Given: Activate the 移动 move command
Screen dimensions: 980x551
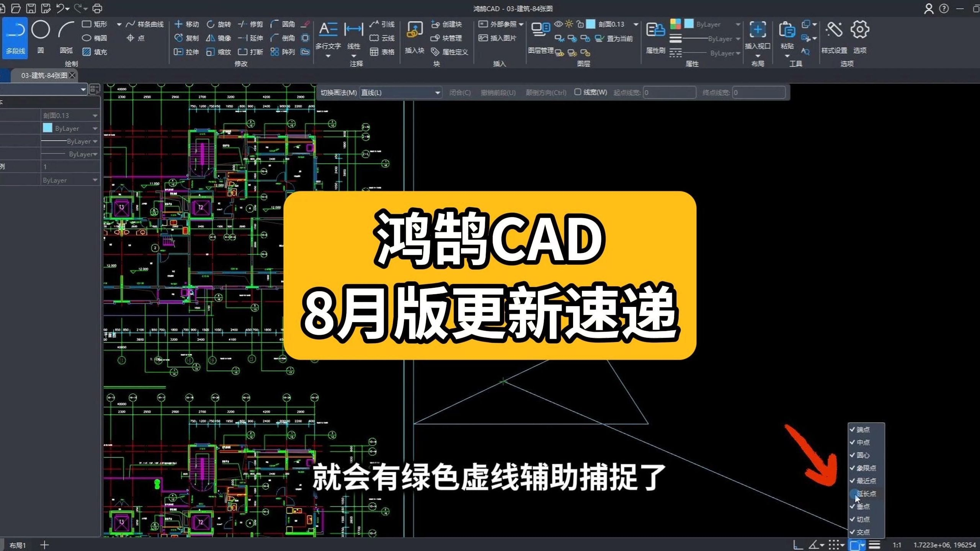Looking at the screenshot, I should point(186,24).
